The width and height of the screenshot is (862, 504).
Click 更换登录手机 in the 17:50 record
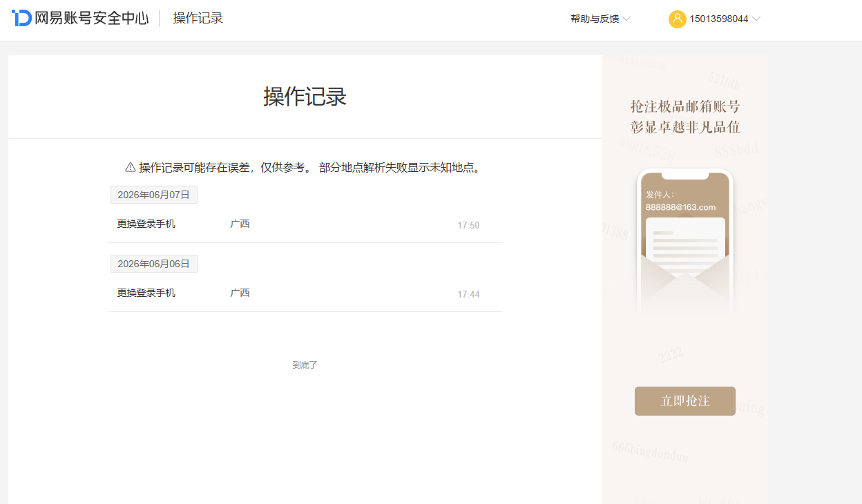(146, 224)
